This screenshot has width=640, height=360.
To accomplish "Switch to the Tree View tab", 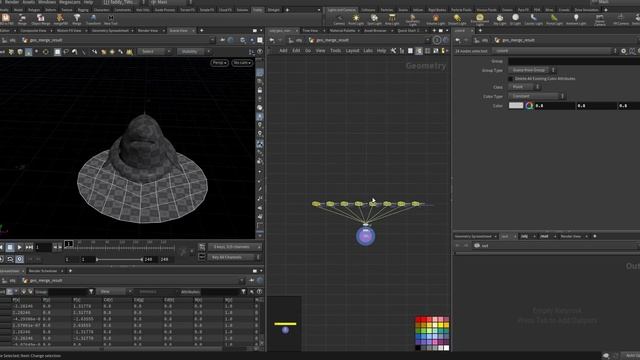I will click(x=310, y=31).
